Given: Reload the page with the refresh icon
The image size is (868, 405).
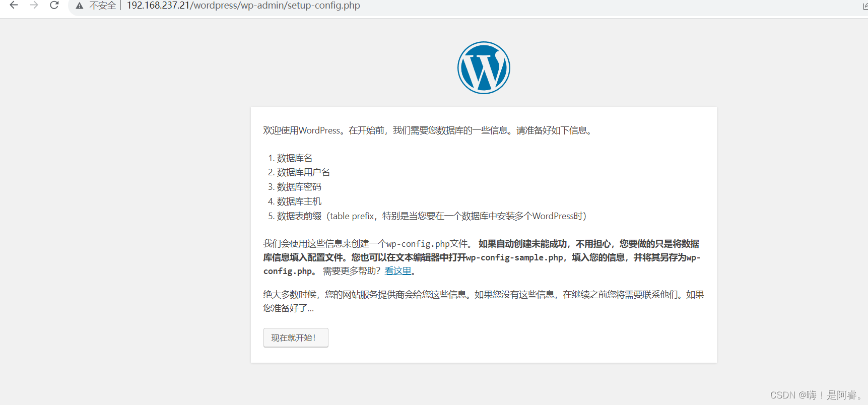Looking at the screenshot, I should click(x=54, y=5).
